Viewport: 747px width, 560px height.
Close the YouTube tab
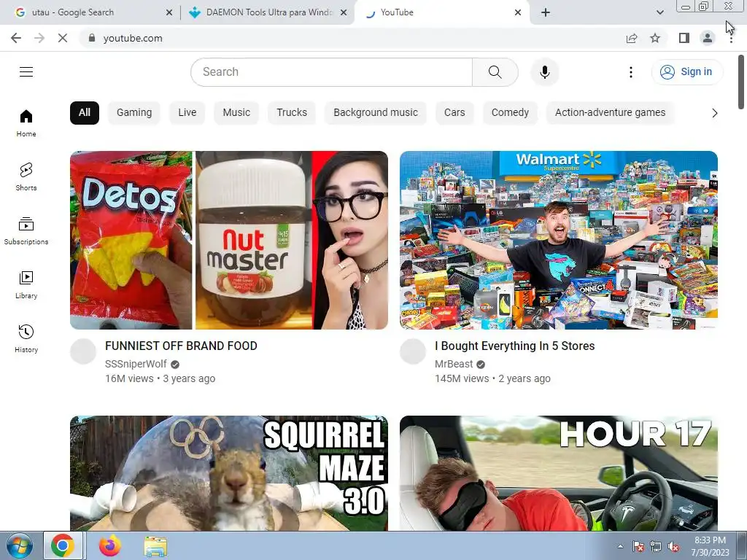pos(518,12)
